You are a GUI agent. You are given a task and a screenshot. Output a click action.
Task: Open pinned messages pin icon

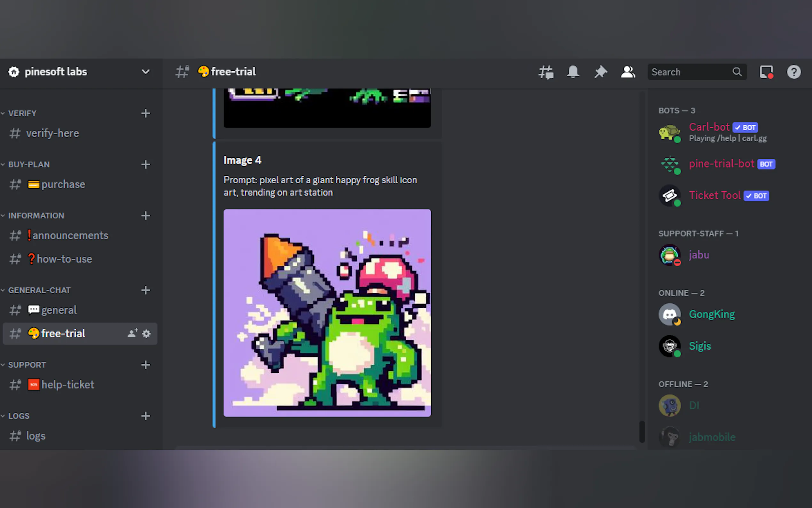coord(600,72)
